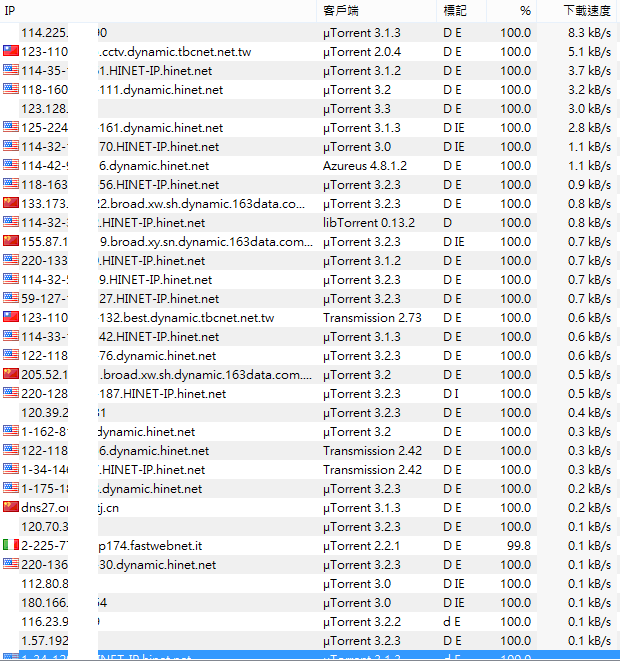Click client cell libTorrent 0.13.2
Screen dimensions: 620x661
(369, 223)
